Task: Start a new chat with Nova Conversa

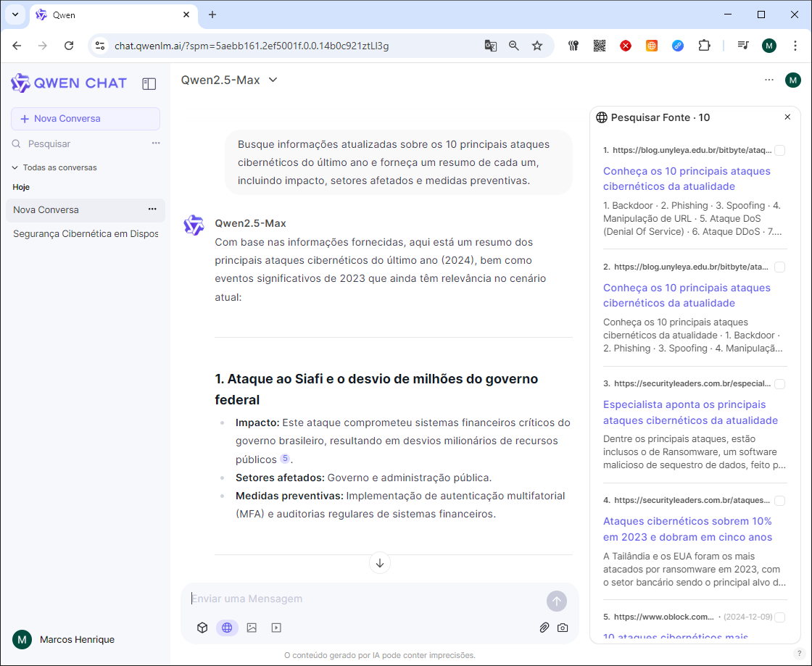Action: click(x=86, y=119)
